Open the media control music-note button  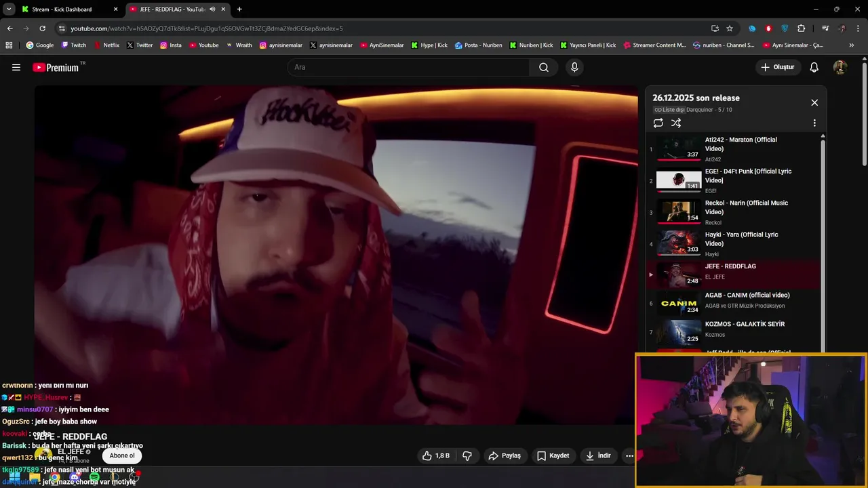(x=825, y=28)
